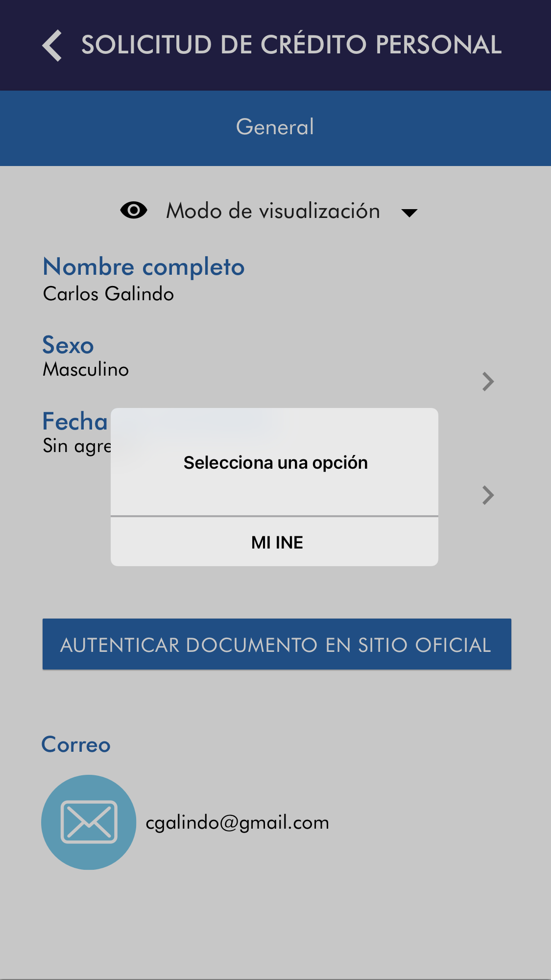Click the Modo de visualización label
551x980 pixels.
pos(273,211)
